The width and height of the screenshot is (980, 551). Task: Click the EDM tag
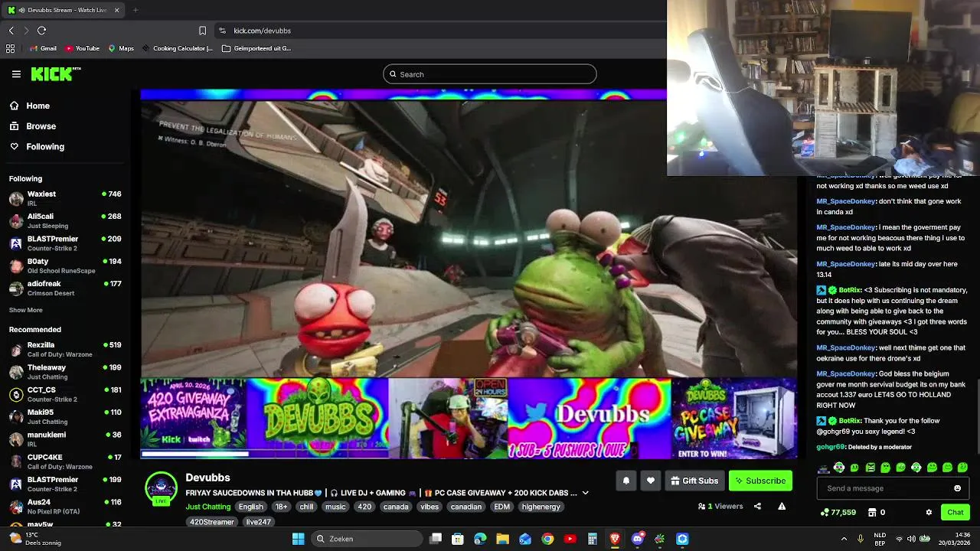click(x=501, y=507)
